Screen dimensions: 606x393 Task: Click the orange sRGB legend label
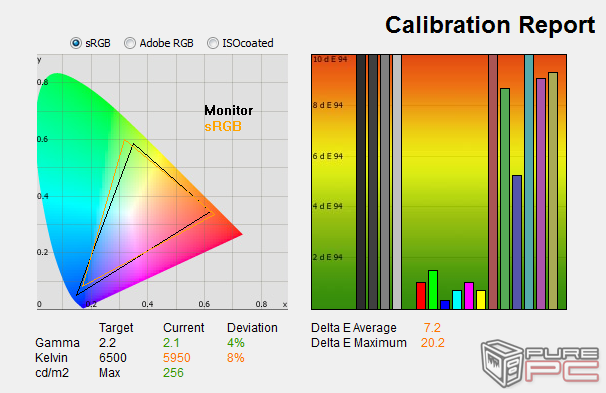pos(223,126)
